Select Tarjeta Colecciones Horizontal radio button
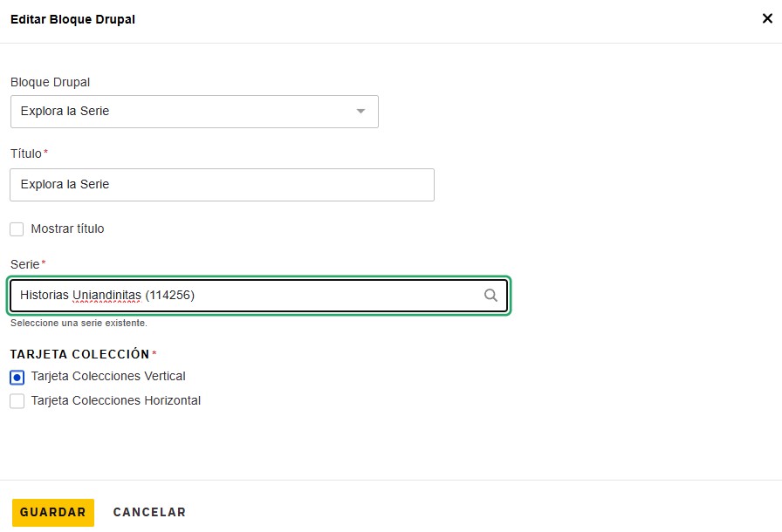 click(17, 401)
